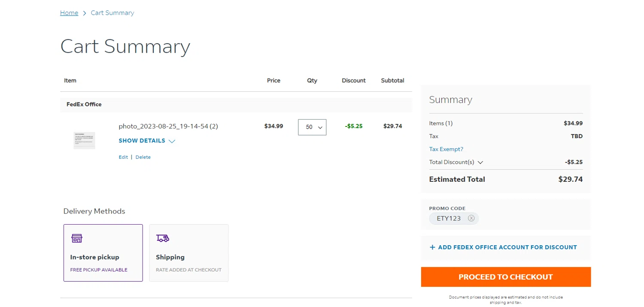The width and height of the screenshot is (644, 307).
Task: Edit the photo_2023-08-25 cart item
Action: tap(123, 157)
